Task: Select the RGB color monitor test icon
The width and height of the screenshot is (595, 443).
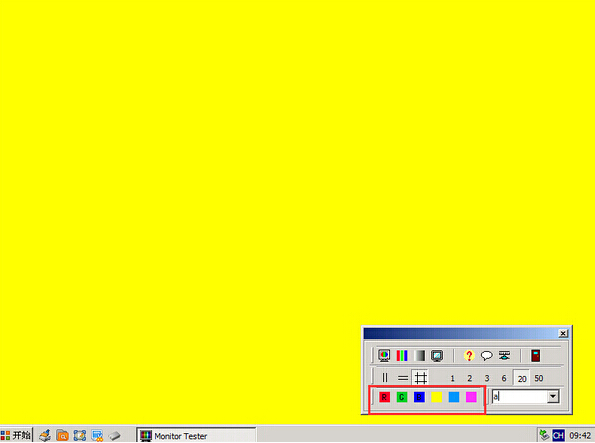Action: click(x=384, y=356)
